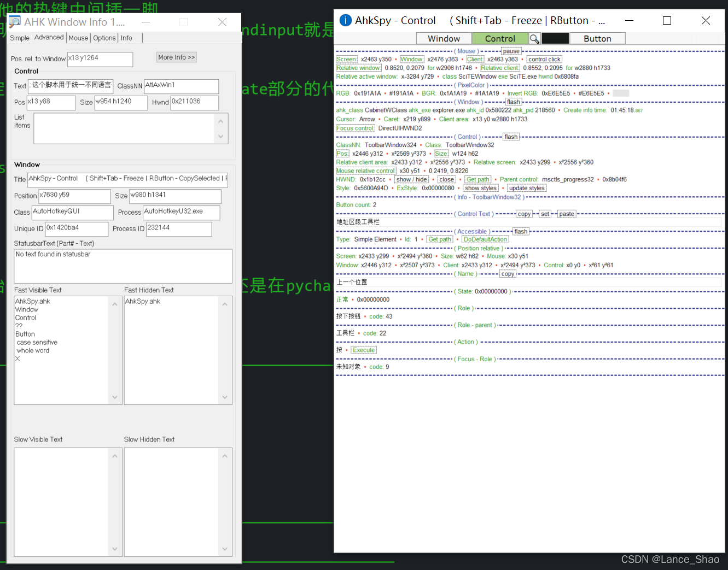The width and height of the screenshot is (728, 570).
Task: Click the close button next to show / hide
Action: tap(447, 179)
